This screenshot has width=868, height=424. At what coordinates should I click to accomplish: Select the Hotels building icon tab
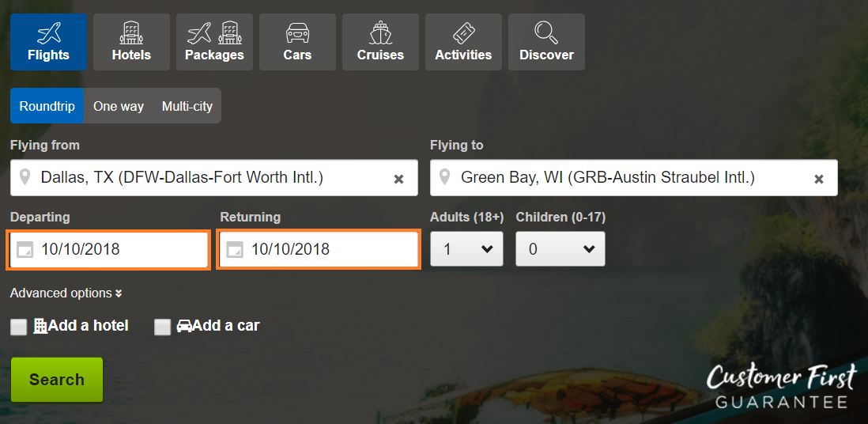pyautogui.click(x=131, y=42)
